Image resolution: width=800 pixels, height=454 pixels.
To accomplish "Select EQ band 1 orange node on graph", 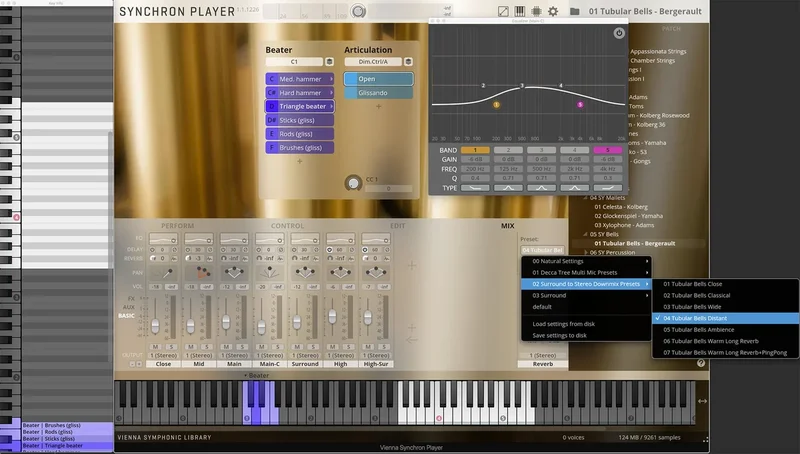I will coord(496,105).
